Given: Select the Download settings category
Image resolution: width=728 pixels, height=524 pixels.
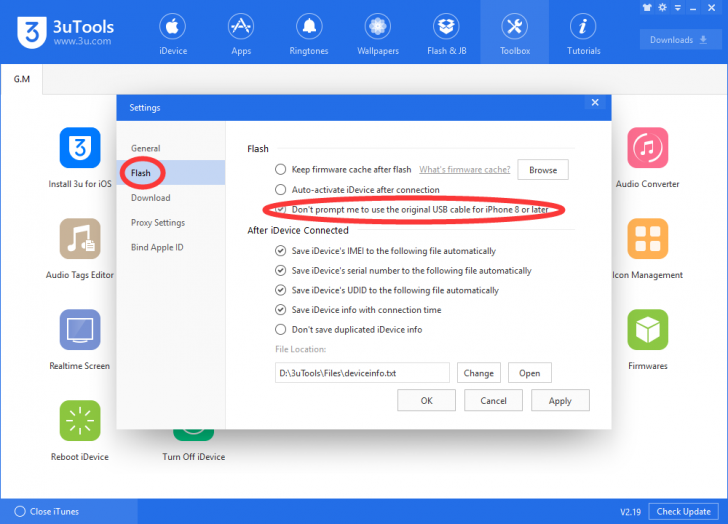Looking at the screenshot, I should click(171, 198).
